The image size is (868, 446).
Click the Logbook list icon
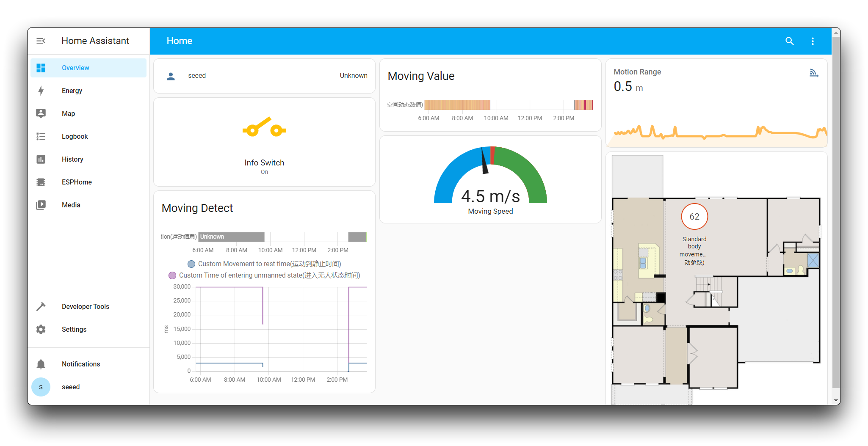pyautogui.click(x=41, y=136)
